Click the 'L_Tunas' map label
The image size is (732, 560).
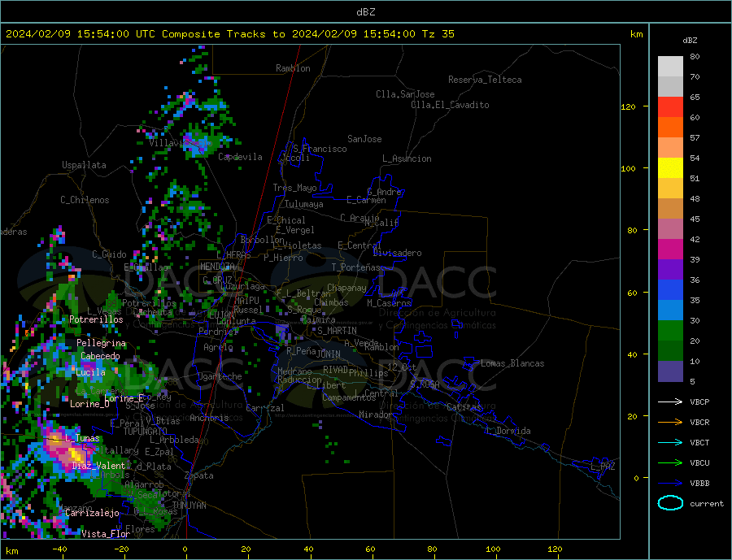pyautogui.click(x=82, y=438)
